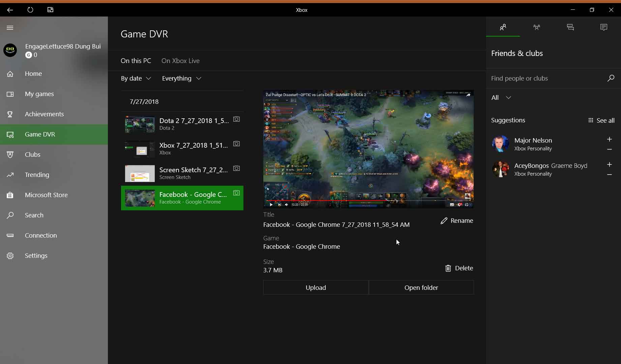
Task: Switch to On this PC tab
Action: click(x=136, y=61)
